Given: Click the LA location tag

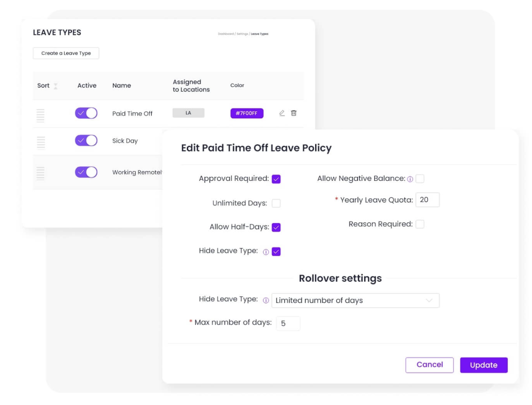Looking at the screenshot, I should point(188,113).
